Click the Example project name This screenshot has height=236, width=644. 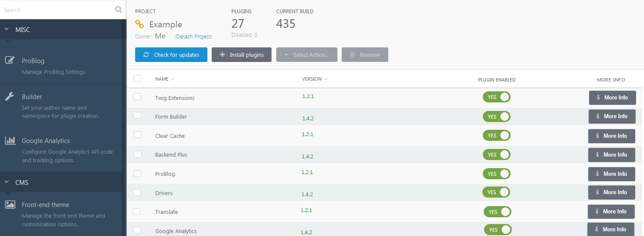[165, 24]
